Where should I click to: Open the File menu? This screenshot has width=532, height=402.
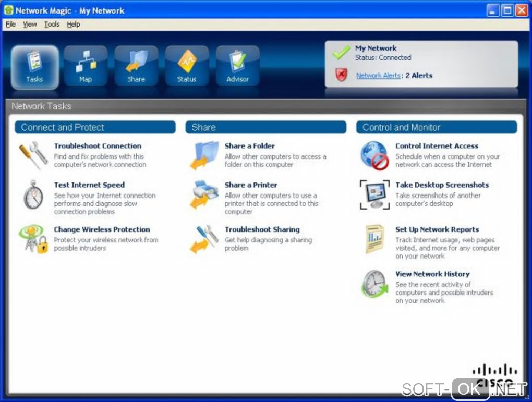(10, 25)
